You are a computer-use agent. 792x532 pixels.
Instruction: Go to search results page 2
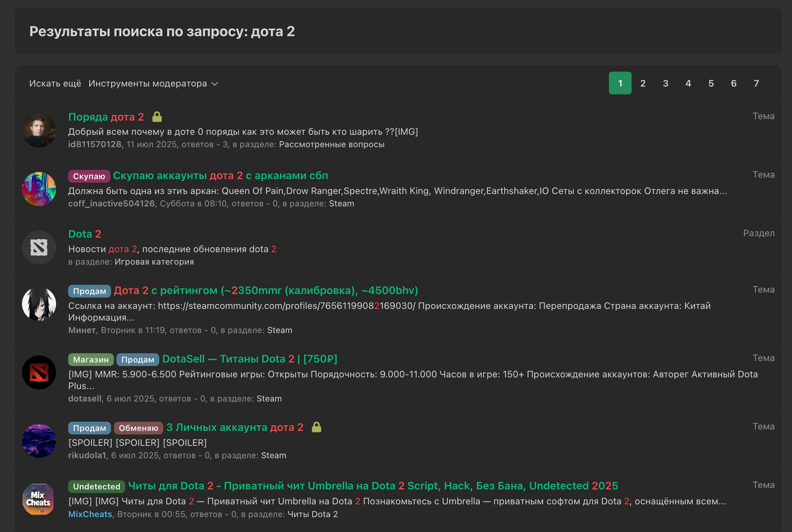click(643, 83)
